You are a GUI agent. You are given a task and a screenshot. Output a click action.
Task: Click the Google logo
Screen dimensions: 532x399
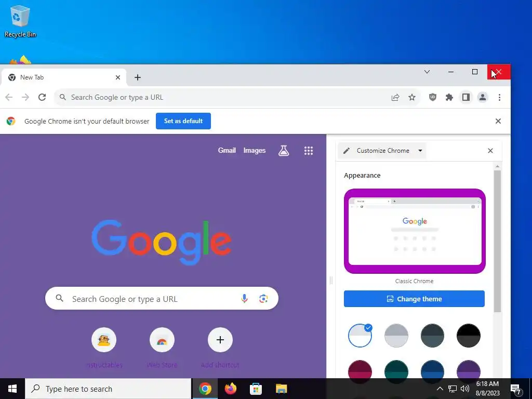pyautogui.click(x=162, y=242)
